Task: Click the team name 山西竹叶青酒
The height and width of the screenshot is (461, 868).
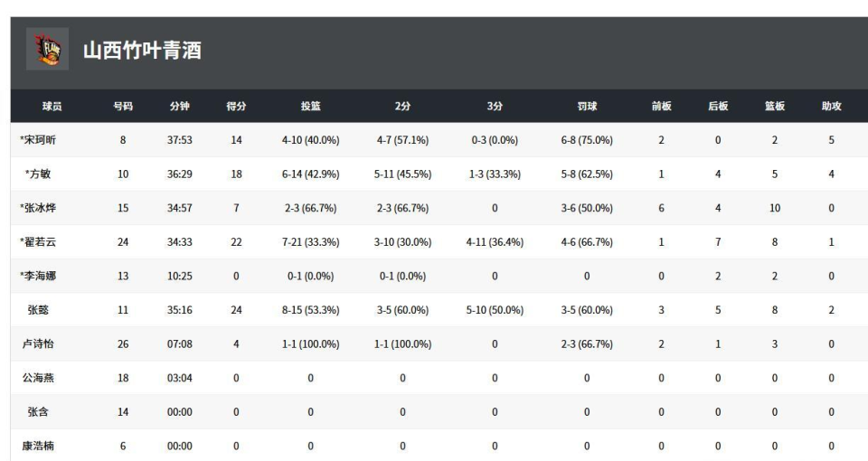Action: [x=142, y=51]
